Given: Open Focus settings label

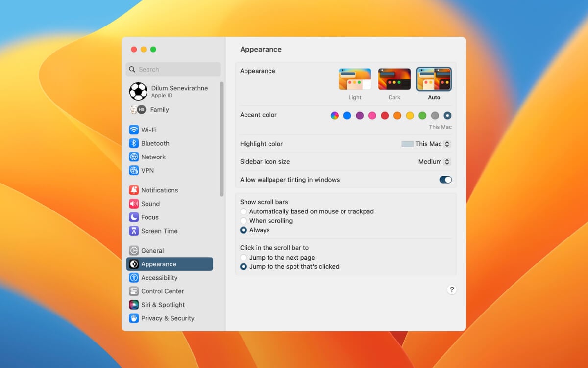Looking at the screenshot, I should coord(150,217).
